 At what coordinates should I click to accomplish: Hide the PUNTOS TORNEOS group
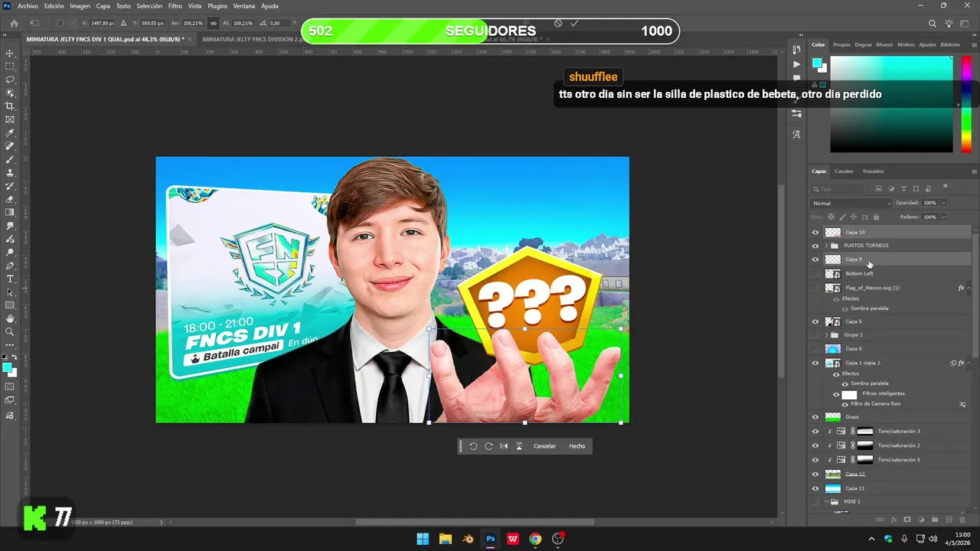click(x=815, y=246)
